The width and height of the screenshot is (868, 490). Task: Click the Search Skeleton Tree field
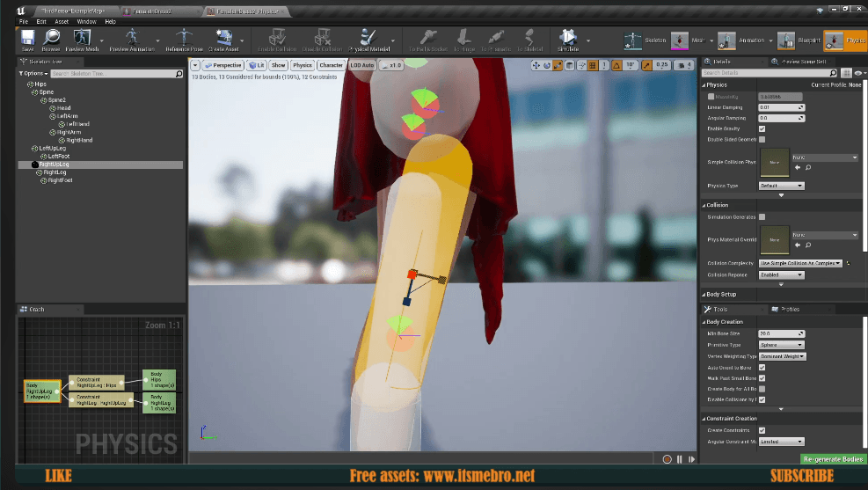tap(114, 73)
